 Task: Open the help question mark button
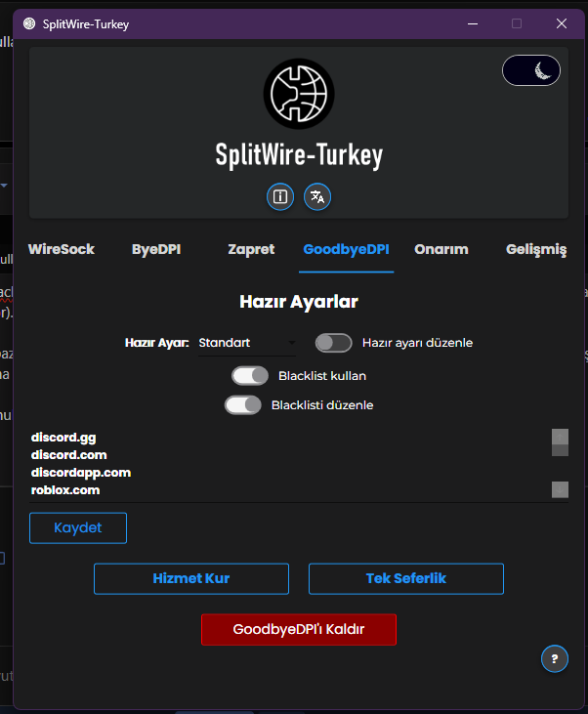pos(555,658)
